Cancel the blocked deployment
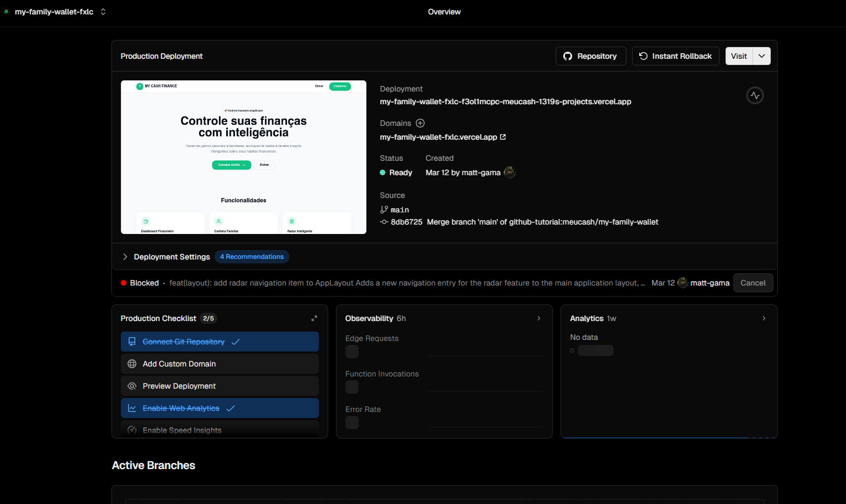Image resolution: width=846 pixels, height=504 pixels. pyautogui.click(x=753, y=283)
